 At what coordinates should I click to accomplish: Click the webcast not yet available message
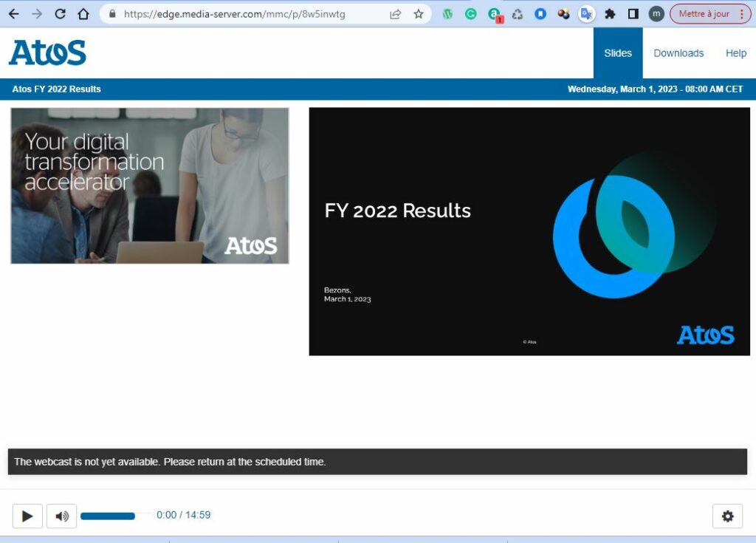pos(377,462)
